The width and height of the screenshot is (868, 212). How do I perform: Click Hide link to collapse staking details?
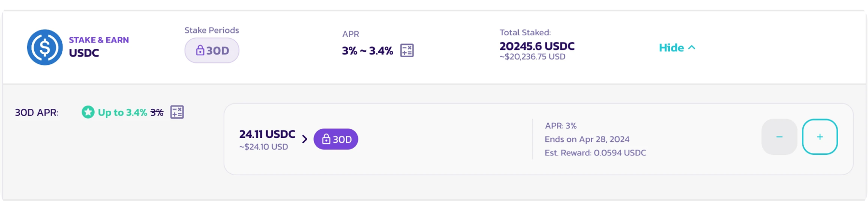(671, 47)
